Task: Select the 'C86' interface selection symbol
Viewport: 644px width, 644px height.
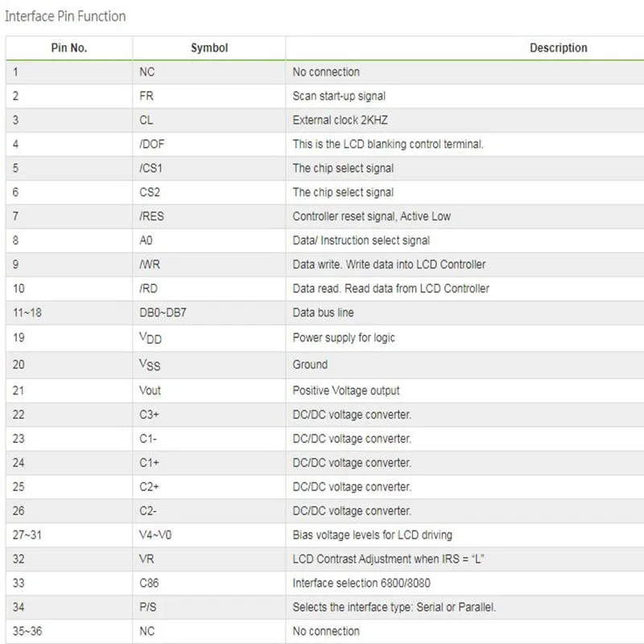Action: point(150,584)
